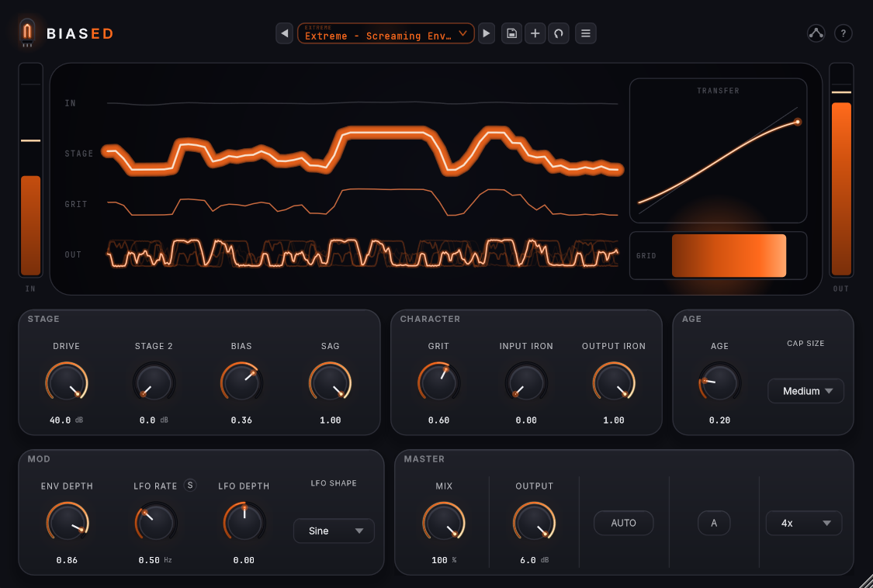Click the OUT level meter
This screenshot has width=873, height=588.
[841, 170]
